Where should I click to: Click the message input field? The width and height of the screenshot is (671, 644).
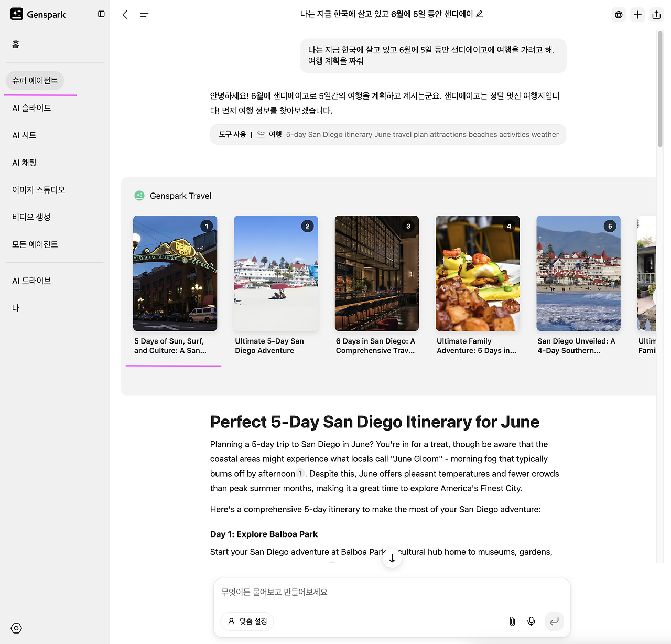coord(392,592)
